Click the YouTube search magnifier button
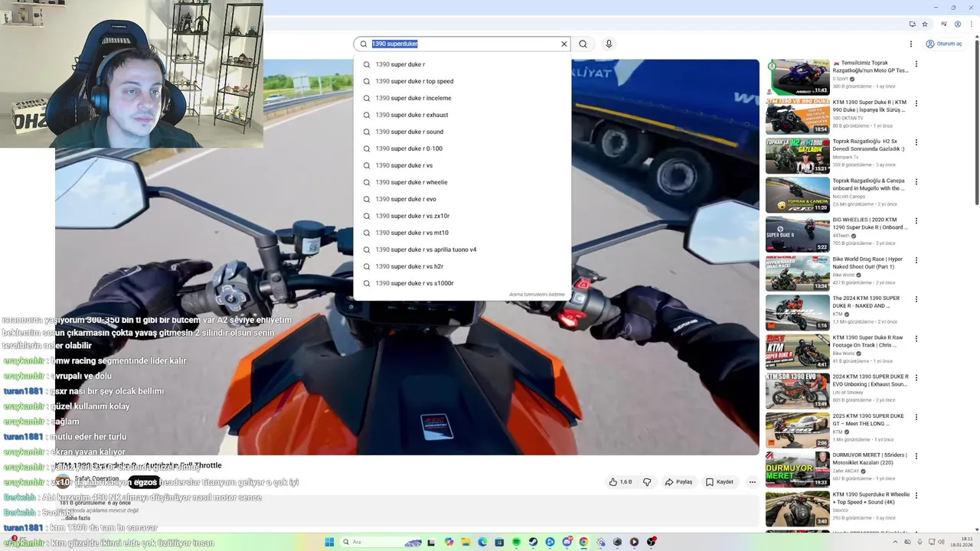This screenshot has width=980, height=551. coord(583,44)
